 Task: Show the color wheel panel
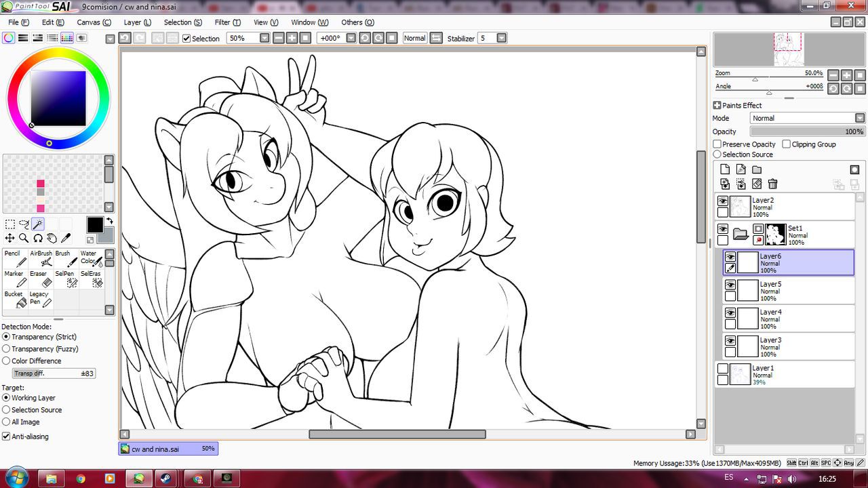click(x=8, y=38)
